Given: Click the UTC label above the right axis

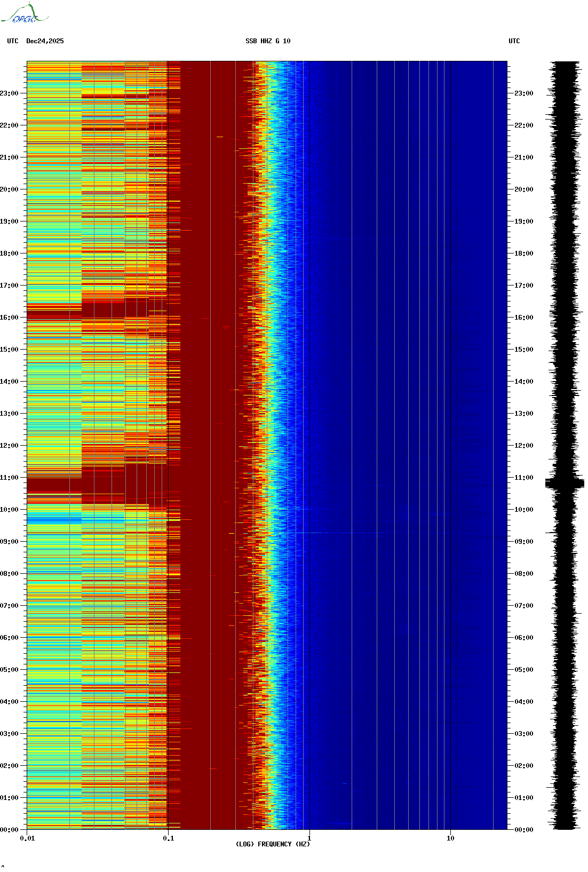Looking at the screenshot, I should (x=514, y=41).
